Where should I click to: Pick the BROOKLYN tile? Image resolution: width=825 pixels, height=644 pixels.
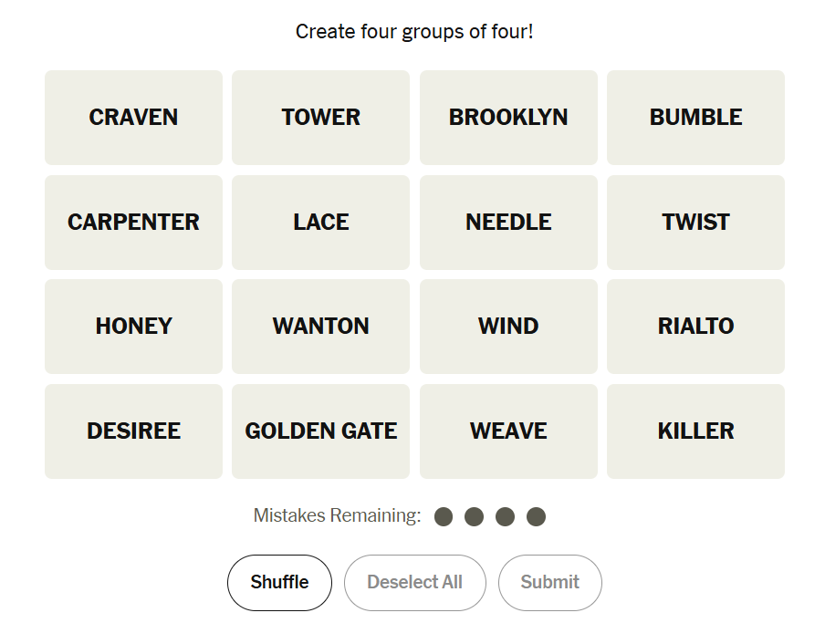[x=508, y=118]
